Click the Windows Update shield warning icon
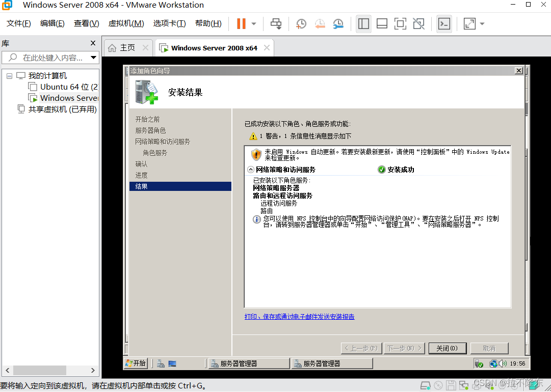Image resolution: width=551 pixels, height=392 pixels. [256, 154]
